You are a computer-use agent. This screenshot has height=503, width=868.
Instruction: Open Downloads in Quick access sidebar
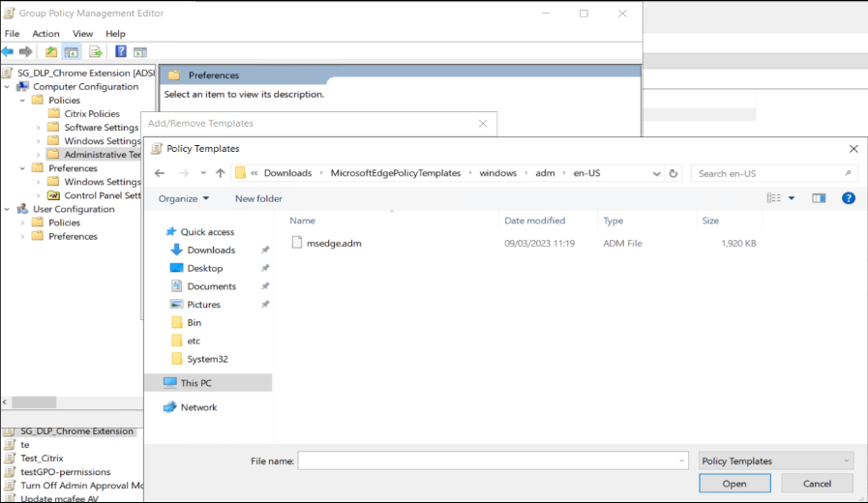[211, 251]
